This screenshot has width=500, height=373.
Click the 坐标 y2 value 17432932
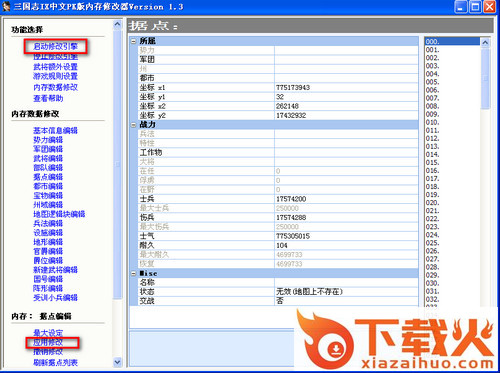[291, 116]
